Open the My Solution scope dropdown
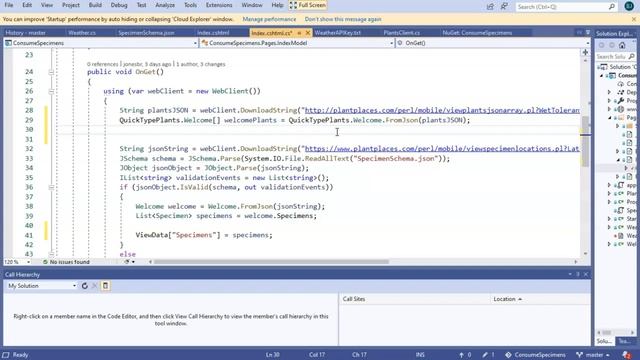 pyautogui.click(x=74, y=286)
